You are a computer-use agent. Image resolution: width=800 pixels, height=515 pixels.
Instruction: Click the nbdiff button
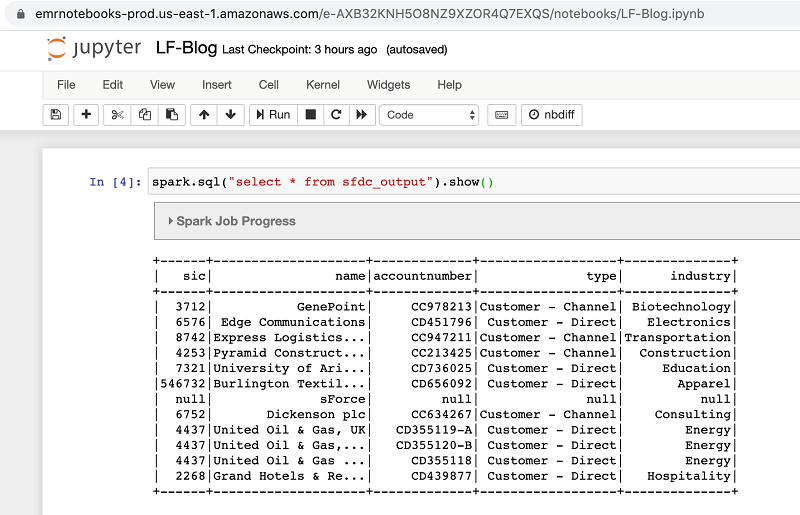552,115
